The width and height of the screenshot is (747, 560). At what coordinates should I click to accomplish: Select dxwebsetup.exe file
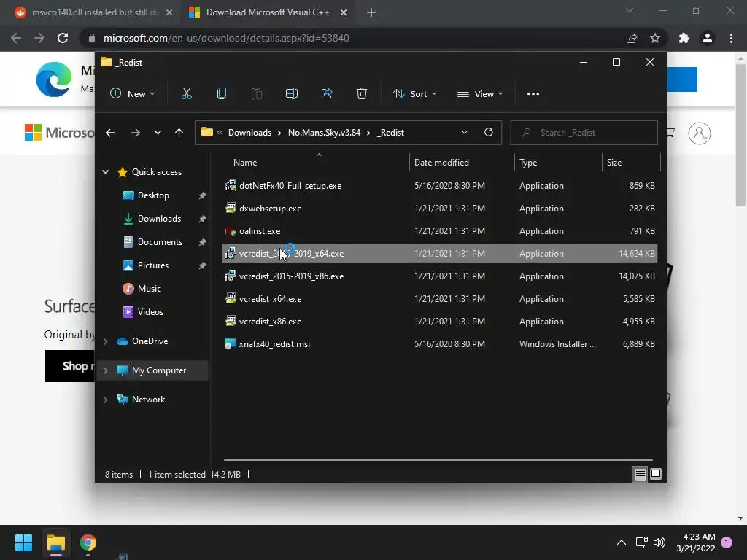pos(440,209)
